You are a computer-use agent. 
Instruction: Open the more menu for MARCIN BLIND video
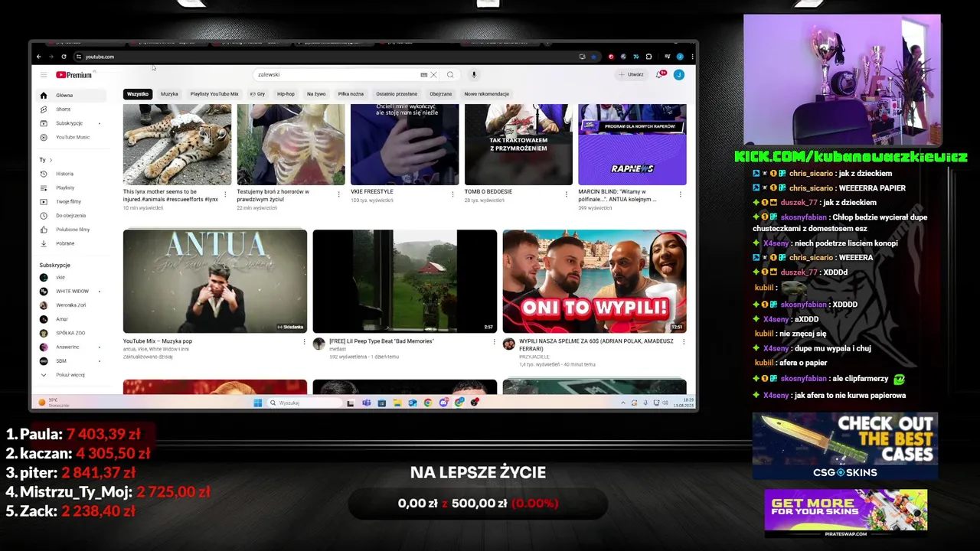click(x=680, y=194)
